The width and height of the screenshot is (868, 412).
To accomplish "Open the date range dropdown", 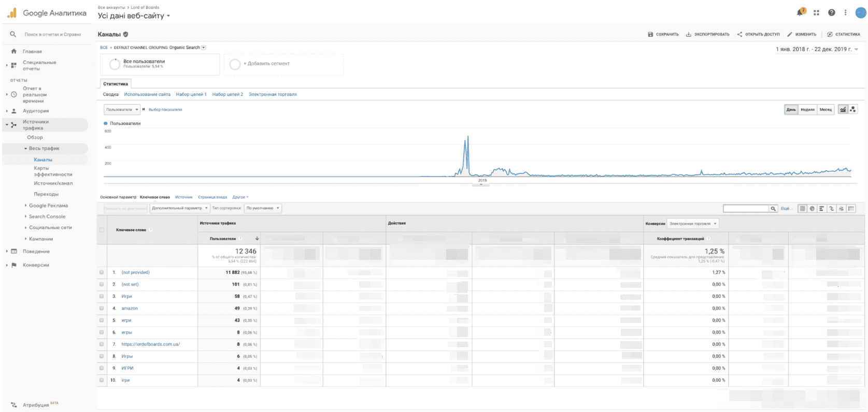I will 817,49.
